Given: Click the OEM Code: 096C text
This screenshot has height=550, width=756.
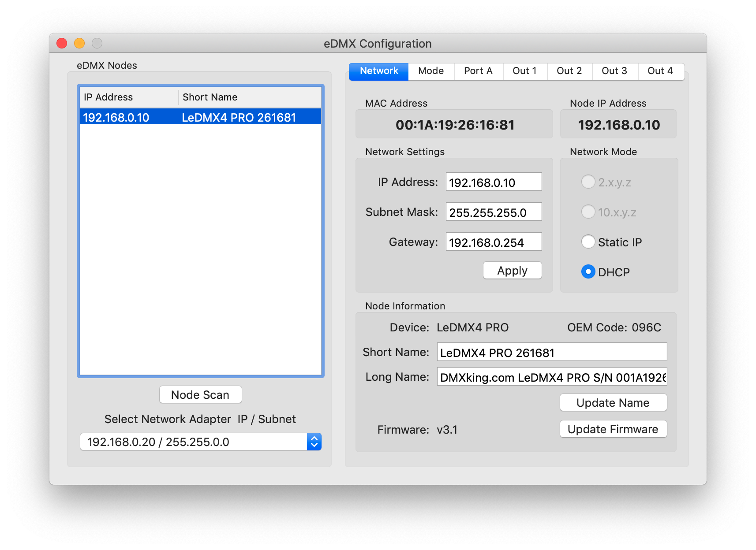Looking at the screenshot, I should [614, 327].
